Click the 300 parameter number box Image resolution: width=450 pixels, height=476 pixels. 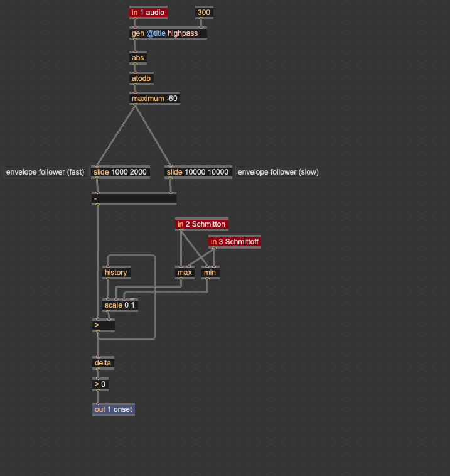click(204, 13)
